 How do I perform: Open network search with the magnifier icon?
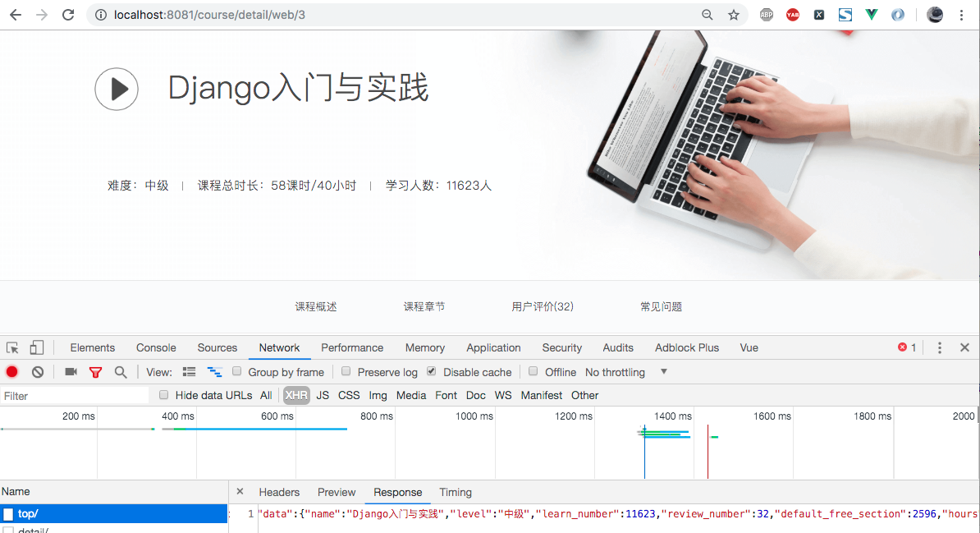point(121,372)
